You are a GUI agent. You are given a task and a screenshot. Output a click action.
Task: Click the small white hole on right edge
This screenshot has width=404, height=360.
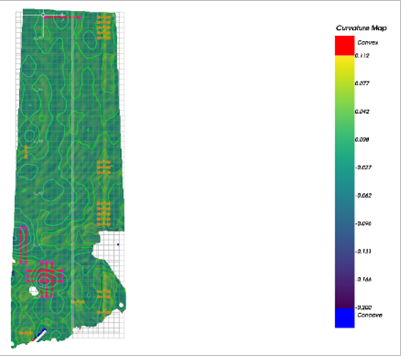(x=121, y=305)
